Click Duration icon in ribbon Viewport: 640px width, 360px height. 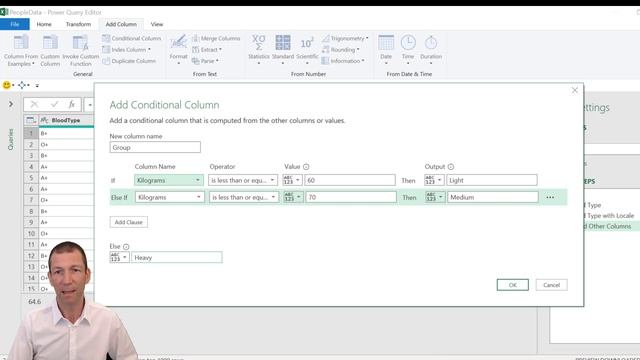[431, 49]
